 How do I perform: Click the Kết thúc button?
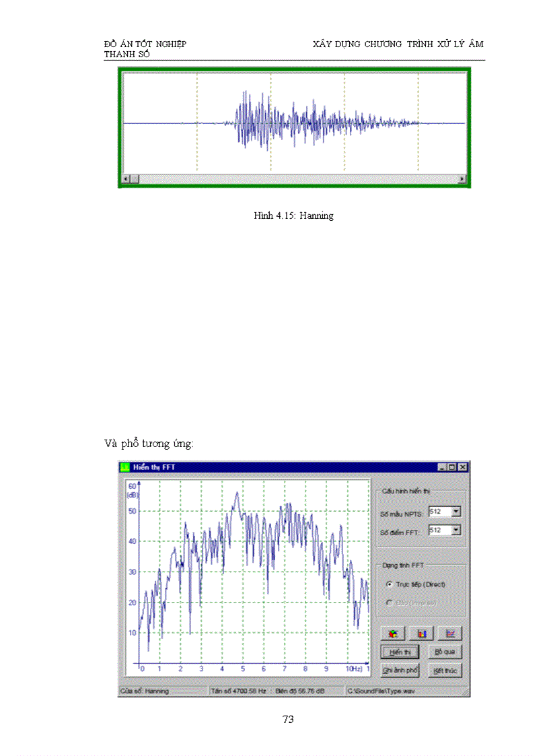(445, 671)
